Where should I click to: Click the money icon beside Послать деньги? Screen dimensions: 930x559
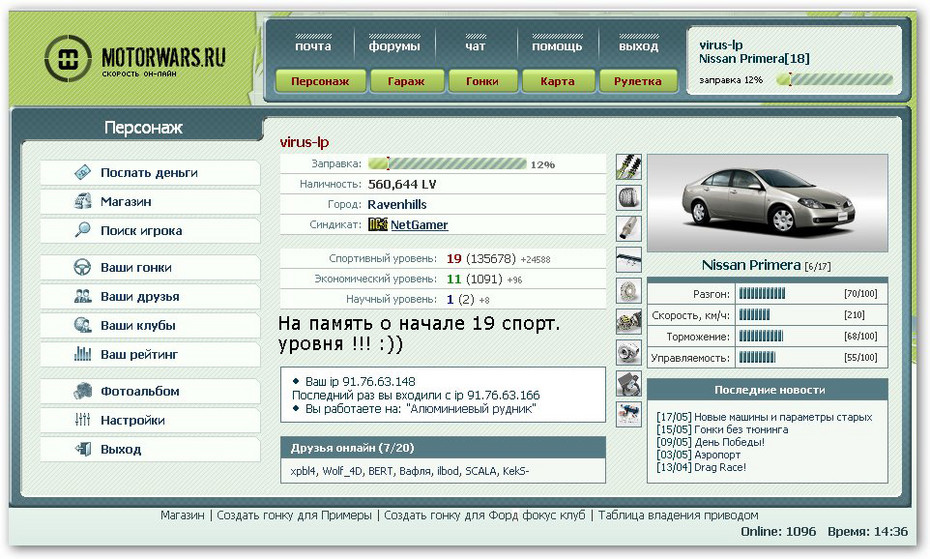(x=82, y=172)
